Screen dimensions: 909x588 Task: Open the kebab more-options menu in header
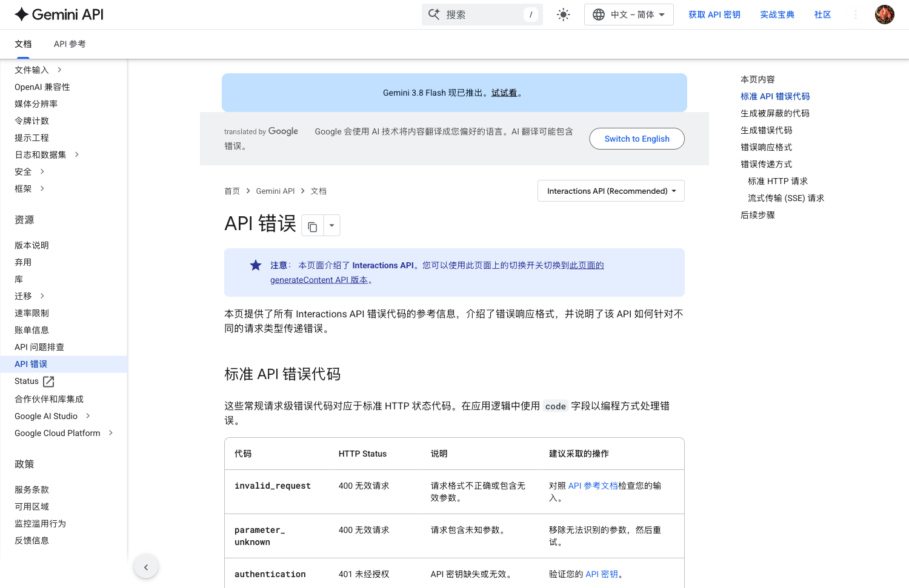point(856,15)
